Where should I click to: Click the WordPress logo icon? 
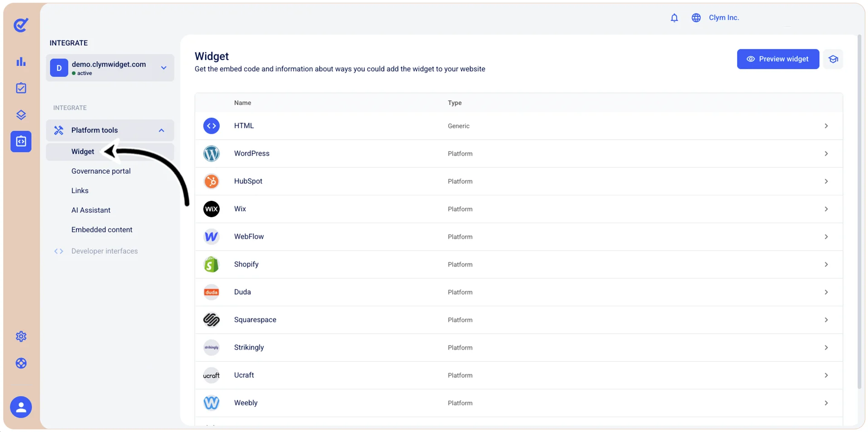(x=211, y=154)
